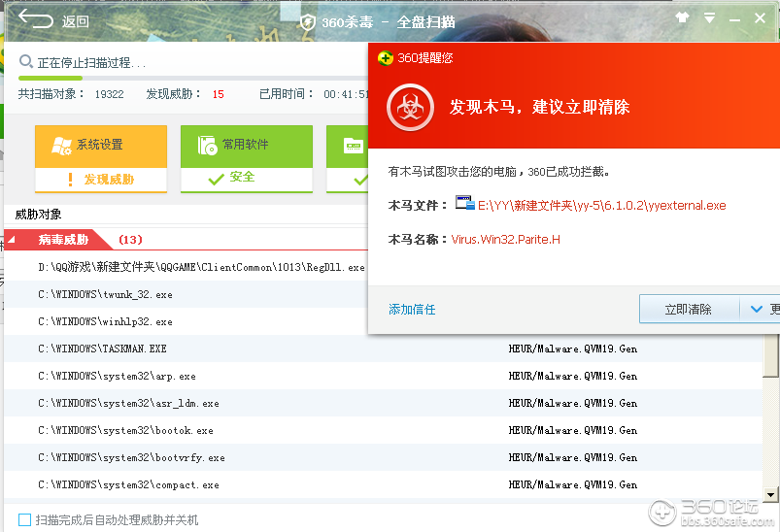Click the back arrow icon labeled 返回
This screenshot has width=780, height=532.
click(x=36, y=20)
